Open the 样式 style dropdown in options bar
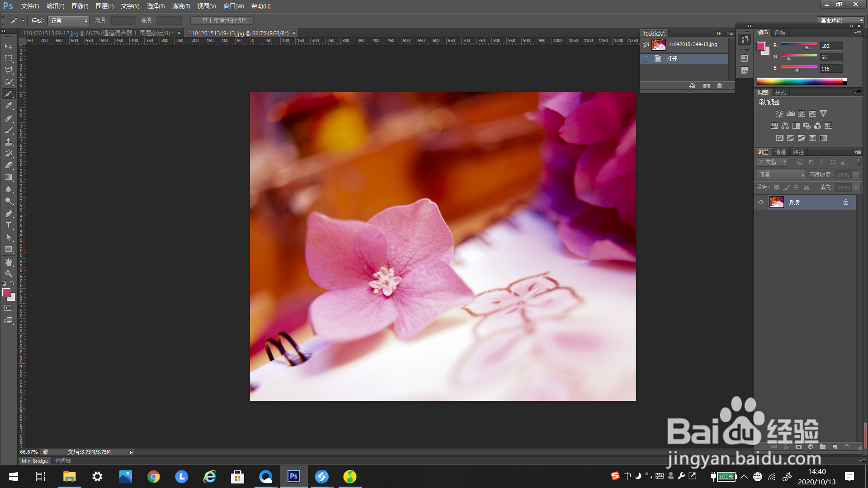This screenshot has width=868, height=488. tap(68, 21)
